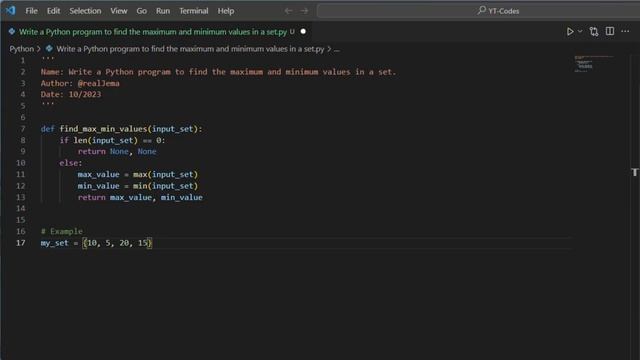Click the VS Code logo icon
Viewport: 640px width, 360px height.
[10, 10]
